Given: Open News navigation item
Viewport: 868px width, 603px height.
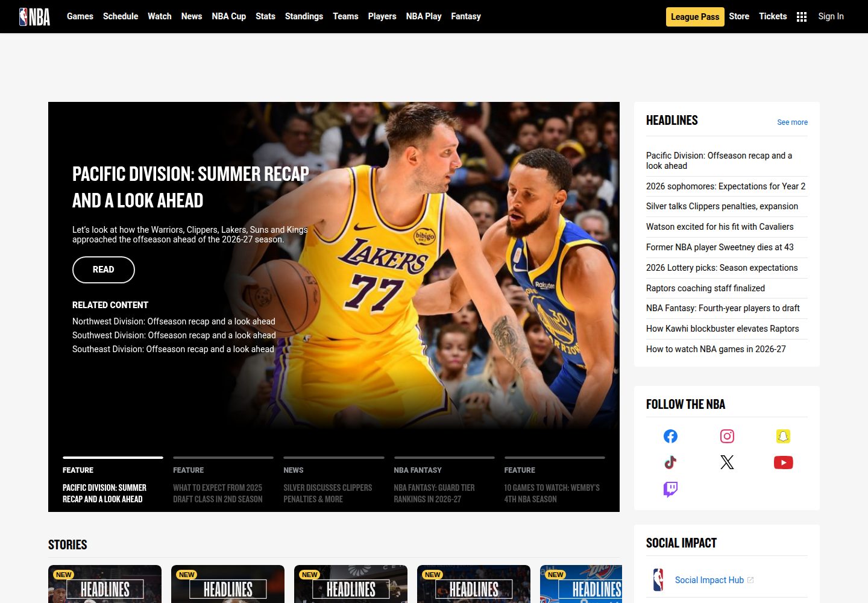Looking at the screenshot, I should pyautogui.click(x=192, y=16).
